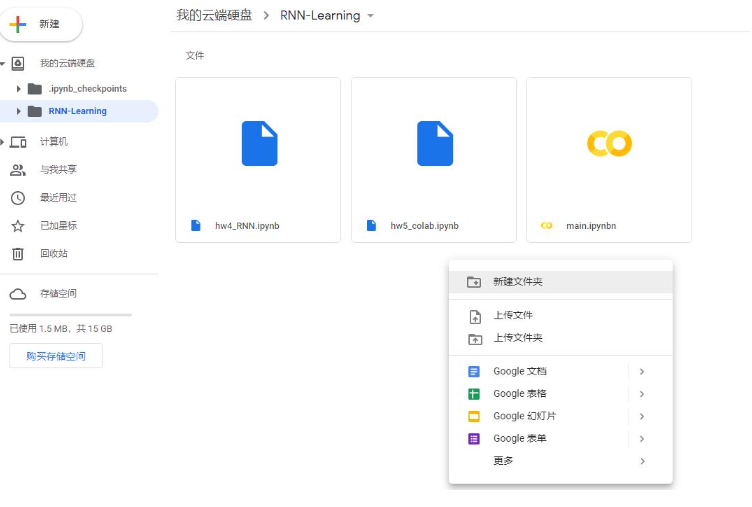Click the colorful plus icon in 新建

coord(18,24)
